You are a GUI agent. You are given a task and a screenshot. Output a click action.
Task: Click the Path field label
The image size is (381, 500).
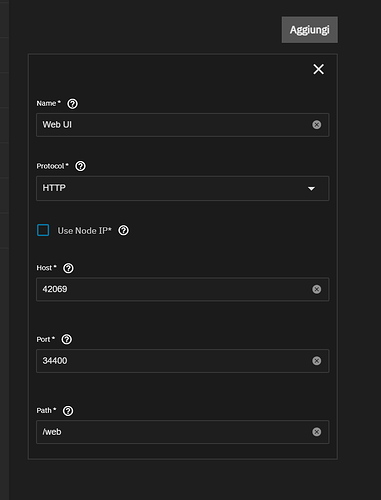click(46, 410)
